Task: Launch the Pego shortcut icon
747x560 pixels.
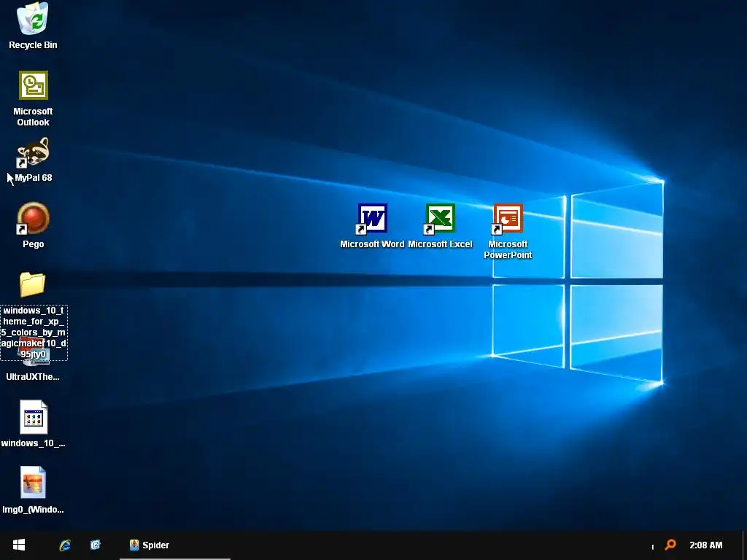Action: tap(33, 219)
